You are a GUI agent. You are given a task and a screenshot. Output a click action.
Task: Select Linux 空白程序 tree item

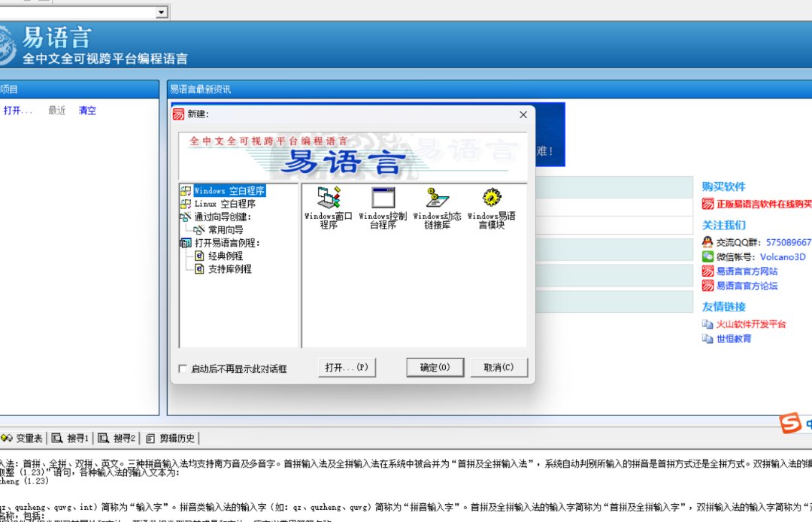point(225,204)
